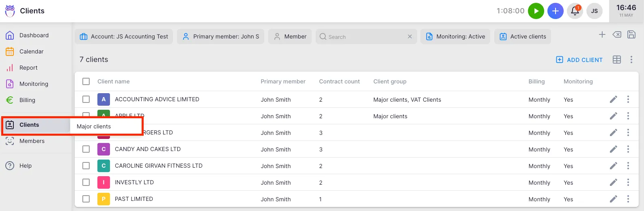The image size is (644, 211).
Task: Open more options for INVESTLY LTD row
Action: 628,182
